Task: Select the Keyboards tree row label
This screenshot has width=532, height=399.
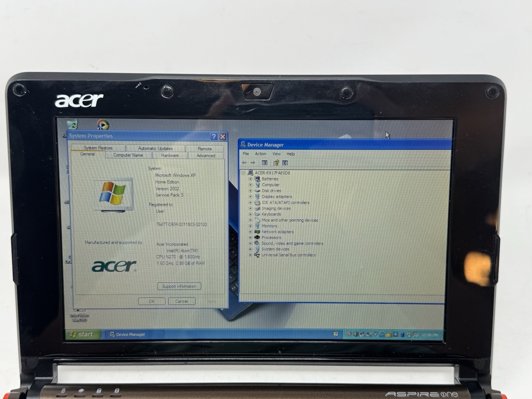Action: pos(271,214)
